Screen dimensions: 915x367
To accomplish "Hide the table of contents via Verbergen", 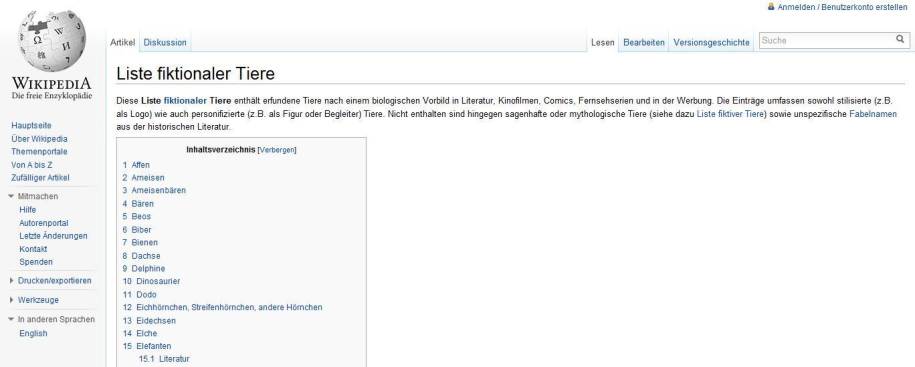I will 277,150.
